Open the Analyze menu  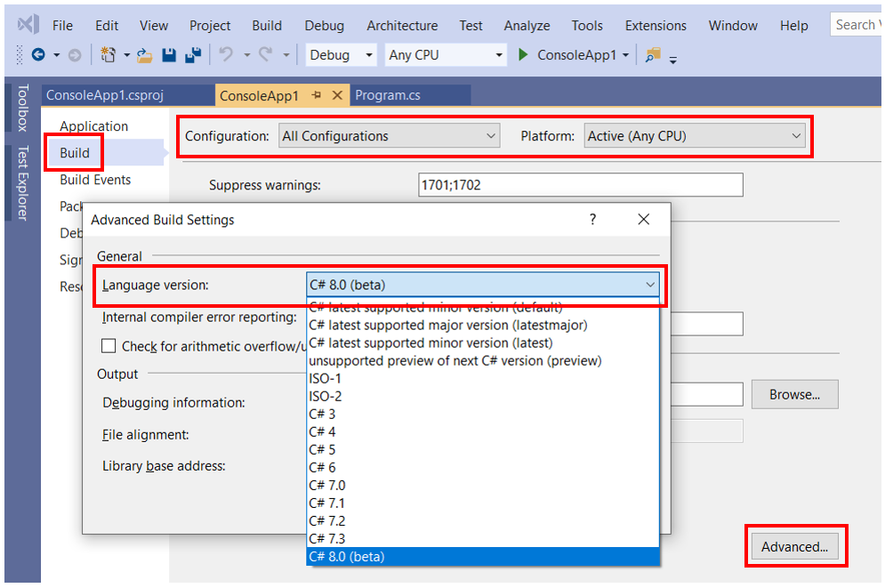[x=527, y=26]
